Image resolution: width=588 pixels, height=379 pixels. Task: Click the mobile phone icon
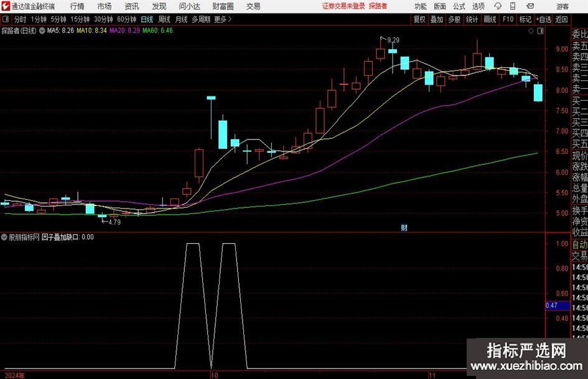tap(513, 6)
